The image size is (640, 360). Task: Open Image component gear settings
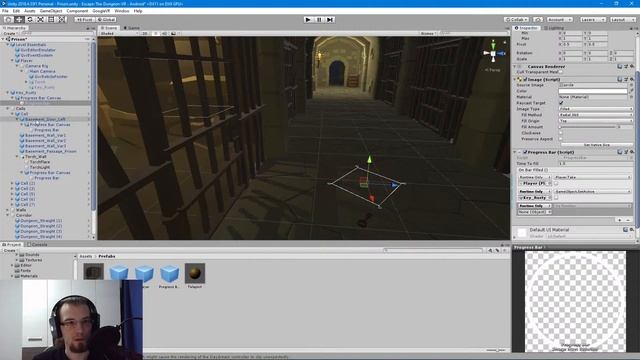point(632,79)
